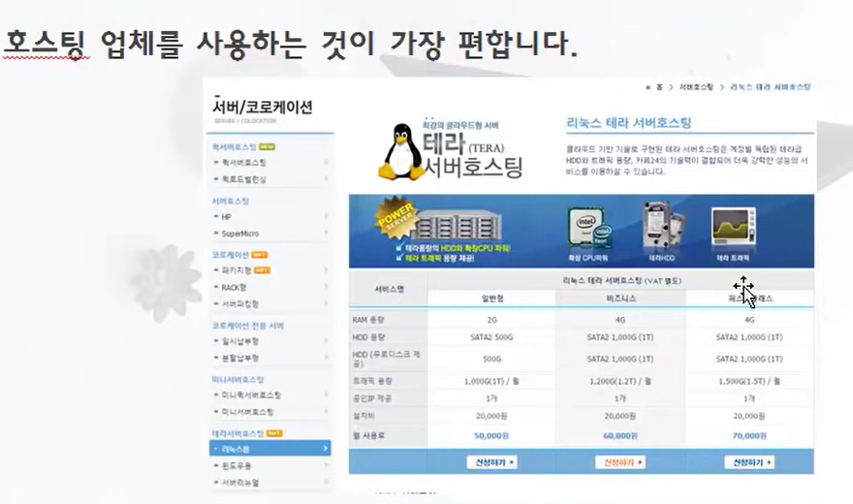Select the 일반형 plan column header
Image resolution: width=853 pixels, height=504 pixels.
(491, 299)
